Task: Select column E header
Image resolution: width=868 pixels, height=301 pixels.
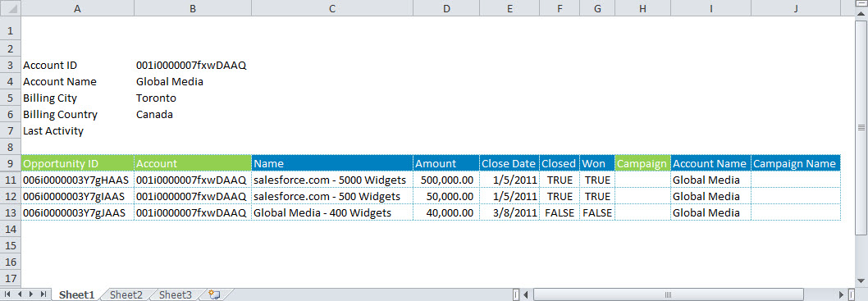Action: pos(509,7)
